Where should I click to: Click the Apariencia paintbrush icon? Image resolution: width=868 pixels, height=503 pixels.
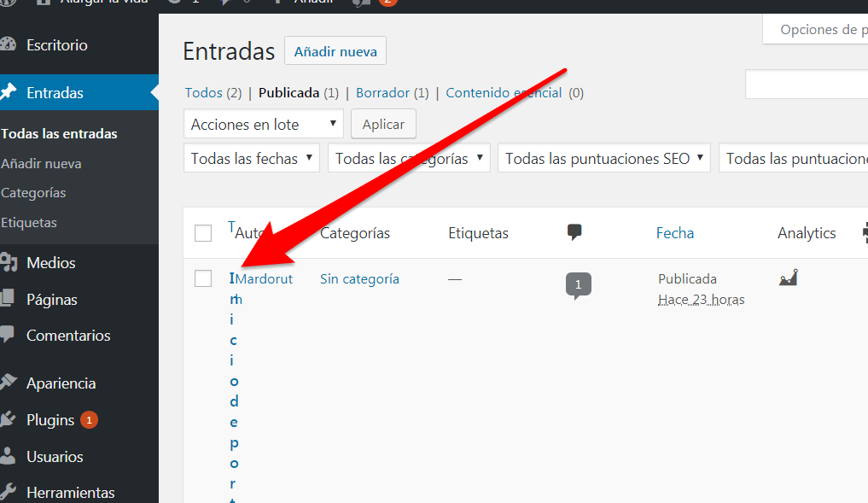point(8,383)
